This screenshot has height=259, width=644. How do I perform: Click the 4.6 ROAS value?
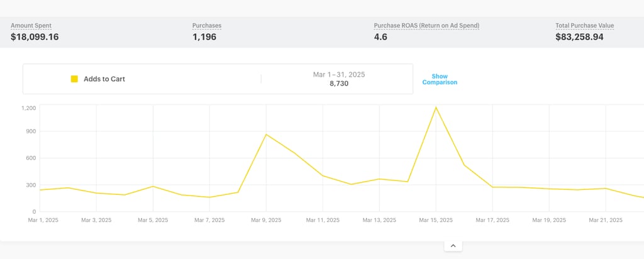coord(380,37)
